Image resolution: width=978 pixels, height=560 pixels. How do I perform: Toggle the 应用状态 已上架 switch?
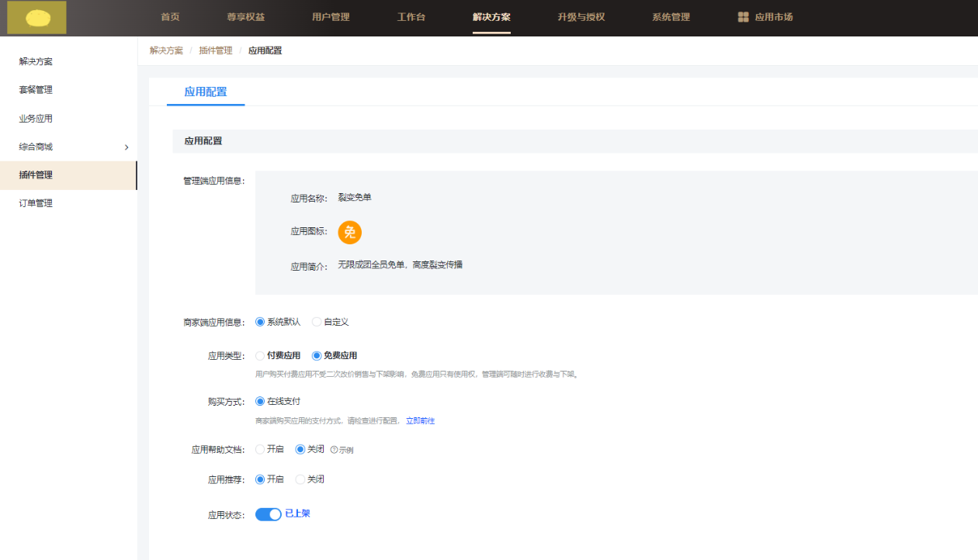(269, 514)
